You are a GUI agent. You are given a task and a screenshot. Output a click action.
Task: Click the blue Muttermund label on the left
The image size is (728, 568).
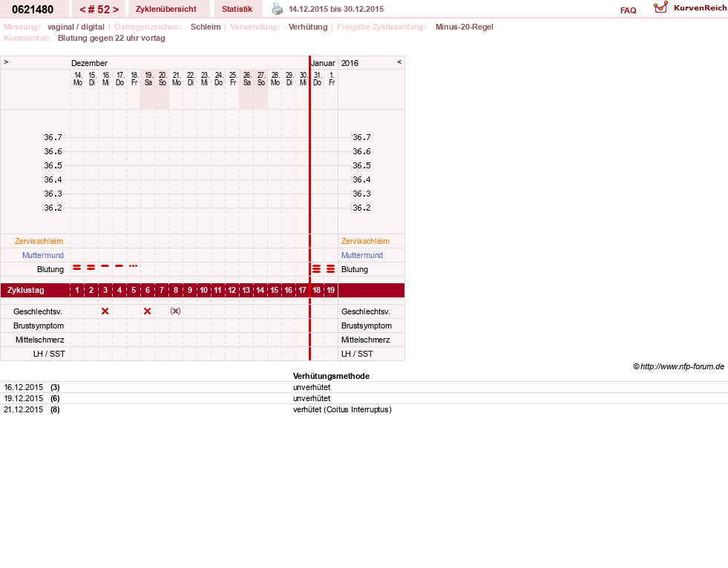point(43,255)
